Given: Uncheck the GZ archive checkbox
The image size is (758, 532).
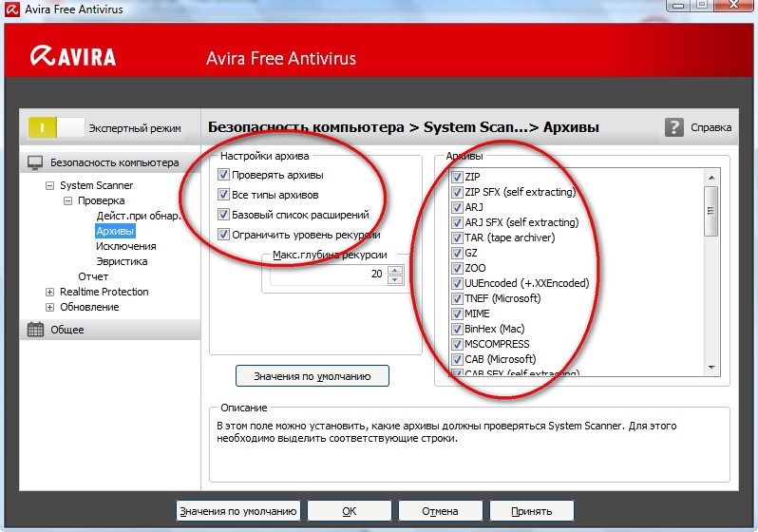Looking at the screenshot, I should pyautogui.click(x=456, y=253).
